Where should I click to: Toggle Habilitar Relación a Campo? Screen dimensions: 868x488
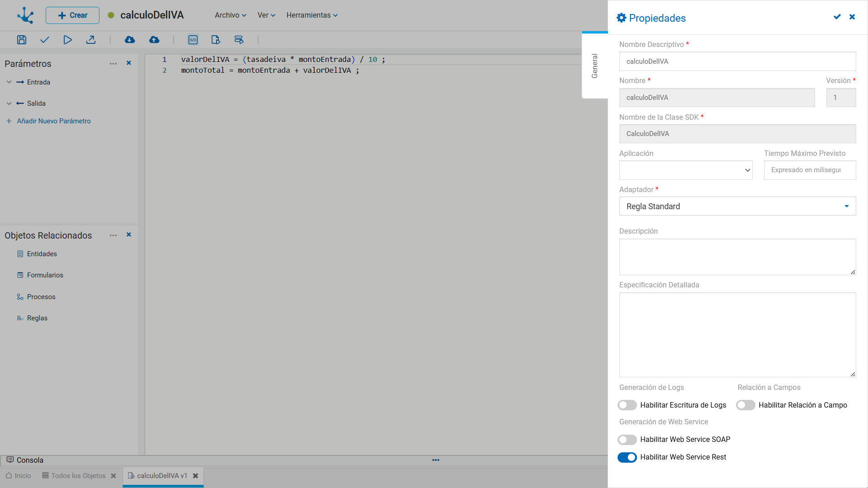tap(745, 405)
